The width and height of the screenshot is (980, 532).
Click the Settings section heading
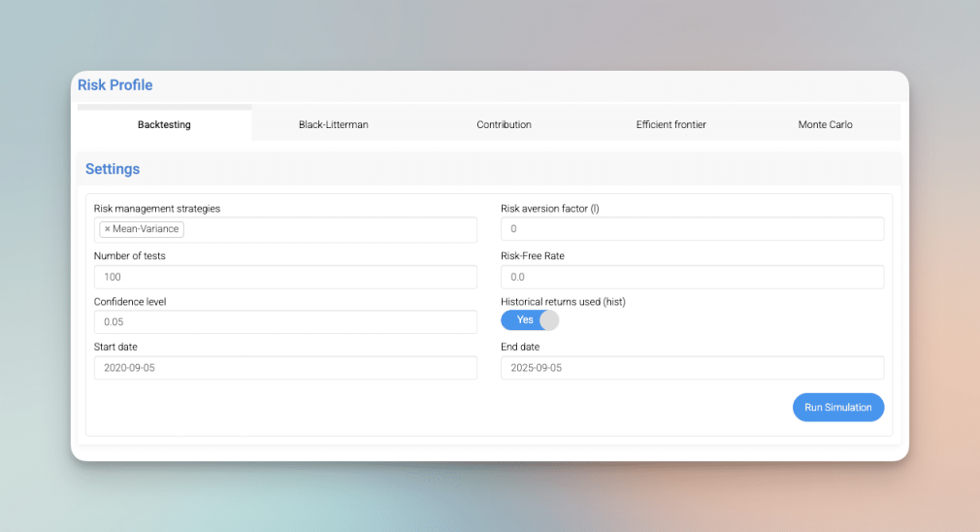tap(113, 169)
